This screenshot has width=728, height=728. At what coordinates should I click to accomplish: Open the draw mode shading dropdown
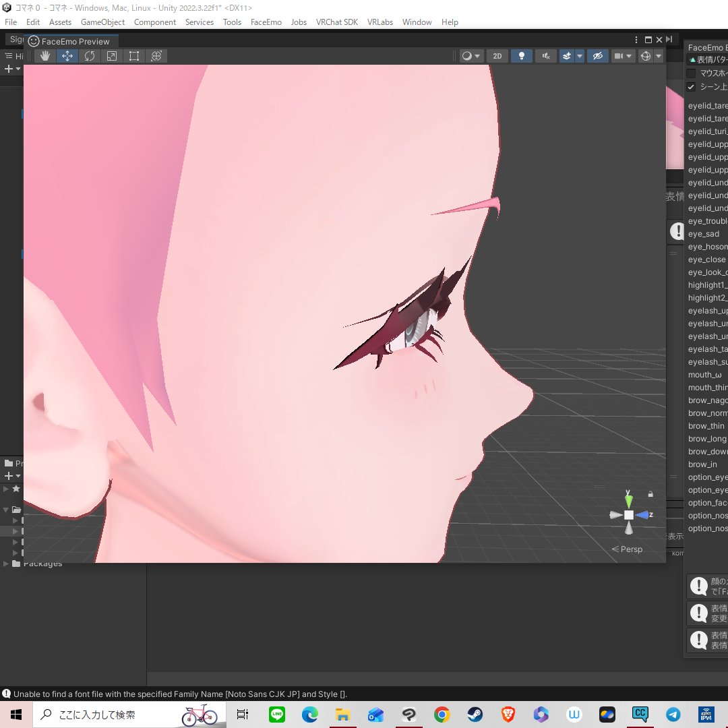[471, 56]
